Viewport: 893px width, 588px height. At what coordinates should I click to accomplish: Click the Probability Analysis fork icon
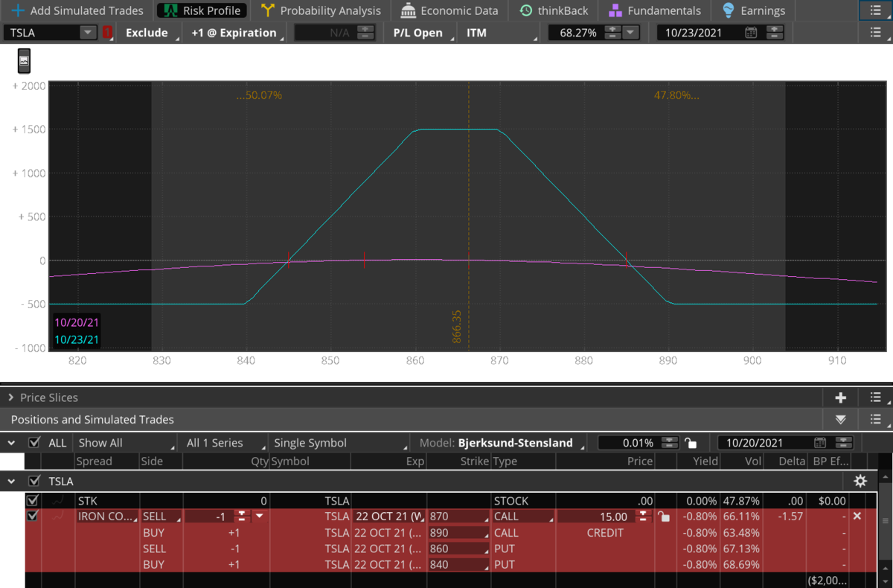tap(268, 11)
